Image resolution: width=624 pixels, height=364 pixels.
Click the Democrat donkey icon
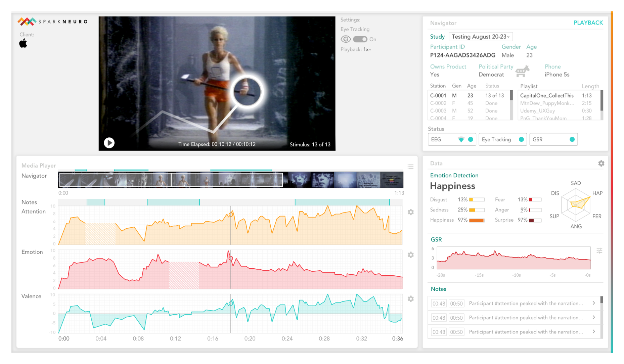click(522, 71)
